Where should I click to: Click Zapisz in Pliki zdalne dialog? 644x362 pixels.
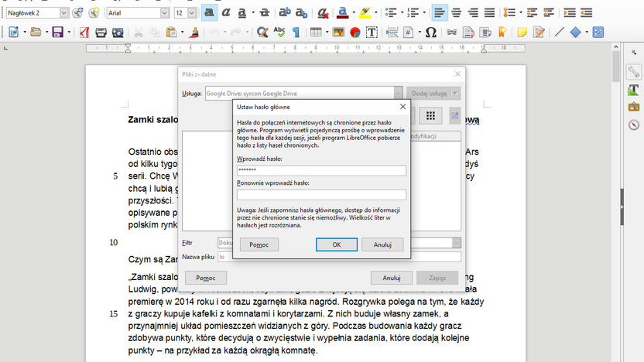pyautogui.click(x=437, y=278)
